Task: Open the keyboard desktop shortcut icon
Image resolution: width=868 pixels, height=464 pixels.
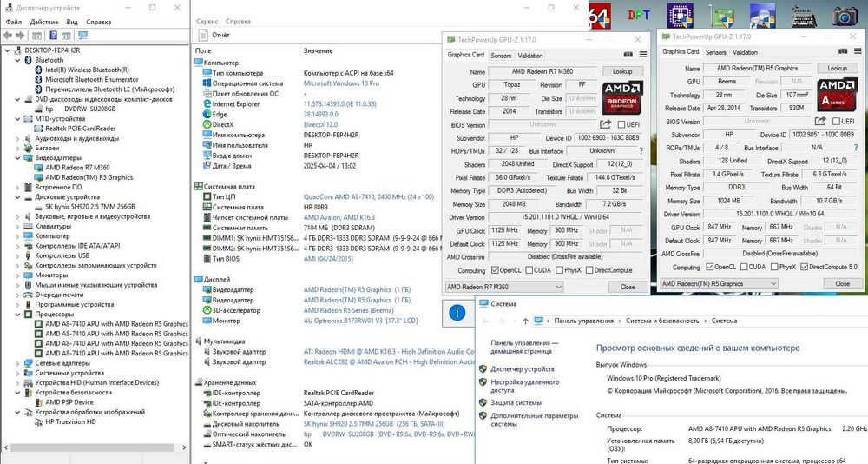Action: pos(803,16)
